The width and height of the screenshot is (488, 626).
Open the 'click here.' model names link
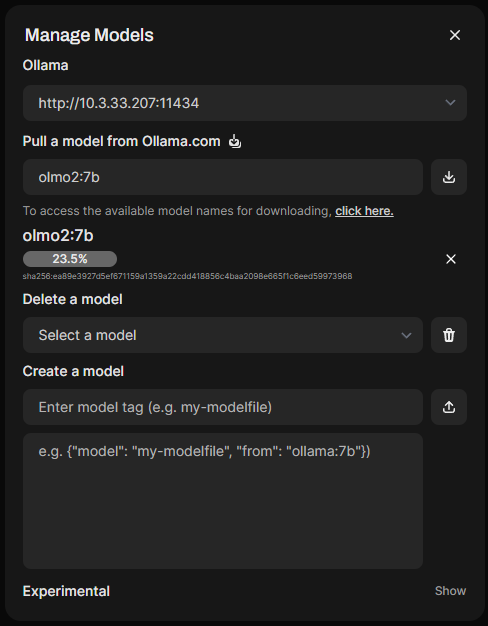pos(364,211)
